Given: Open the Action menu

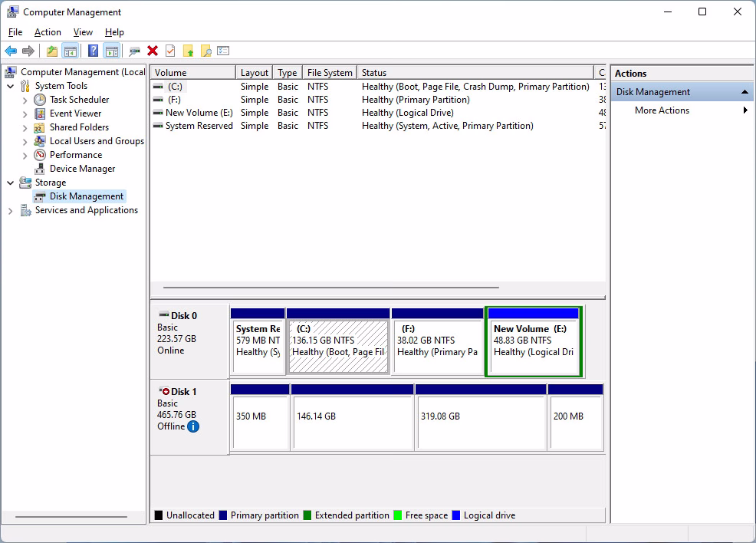Looking at the screenshot, I should point(48,31).
